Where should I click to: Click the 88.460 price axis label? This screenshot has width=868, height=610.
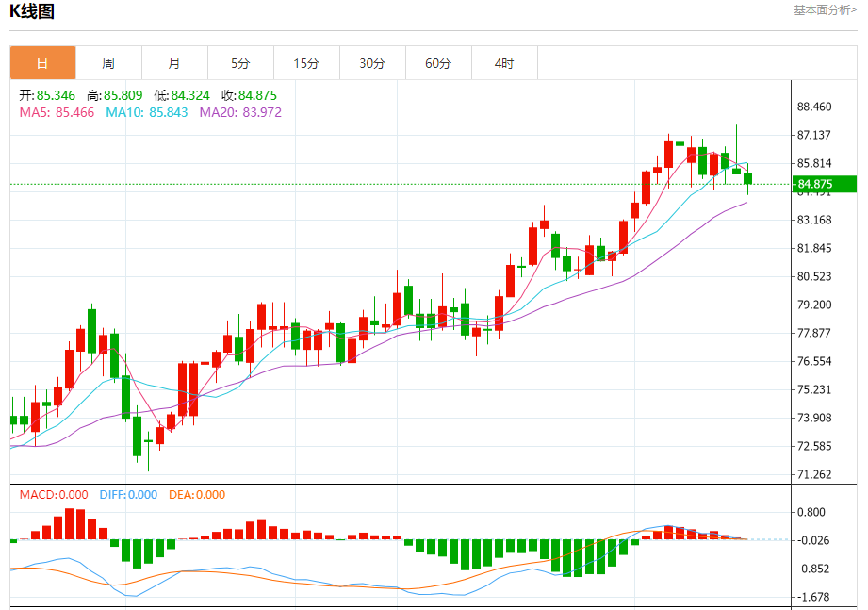click(813, 107)
